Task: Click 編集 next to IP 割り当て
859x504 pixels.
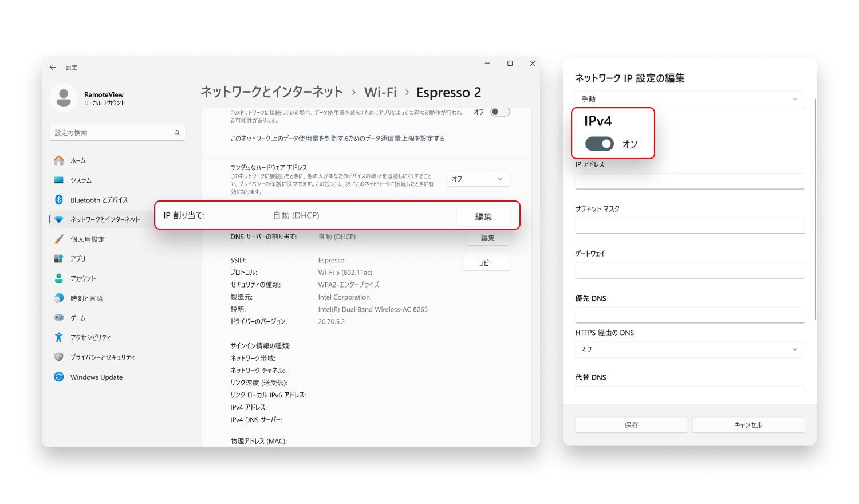Action: coord(484,216)
